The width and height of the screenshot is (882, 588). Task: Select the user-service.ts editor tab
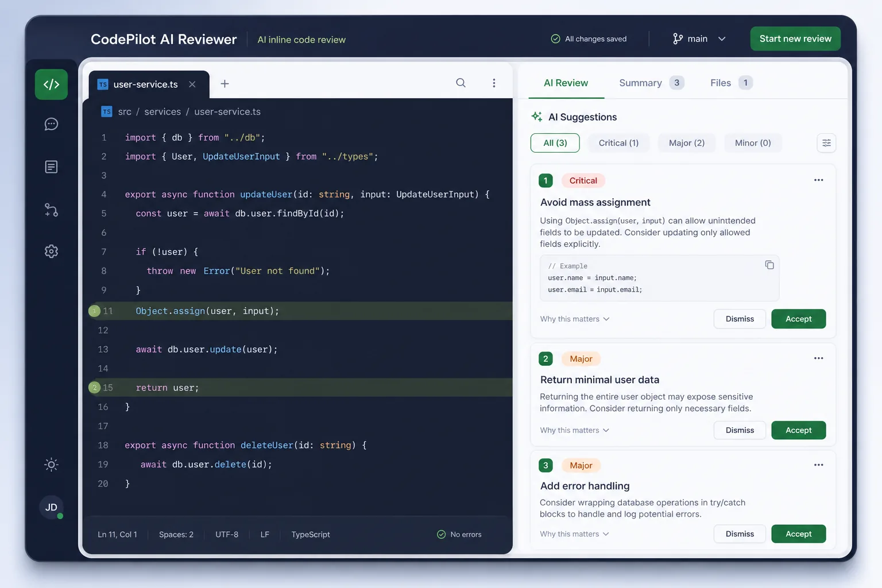pos(146,84)
